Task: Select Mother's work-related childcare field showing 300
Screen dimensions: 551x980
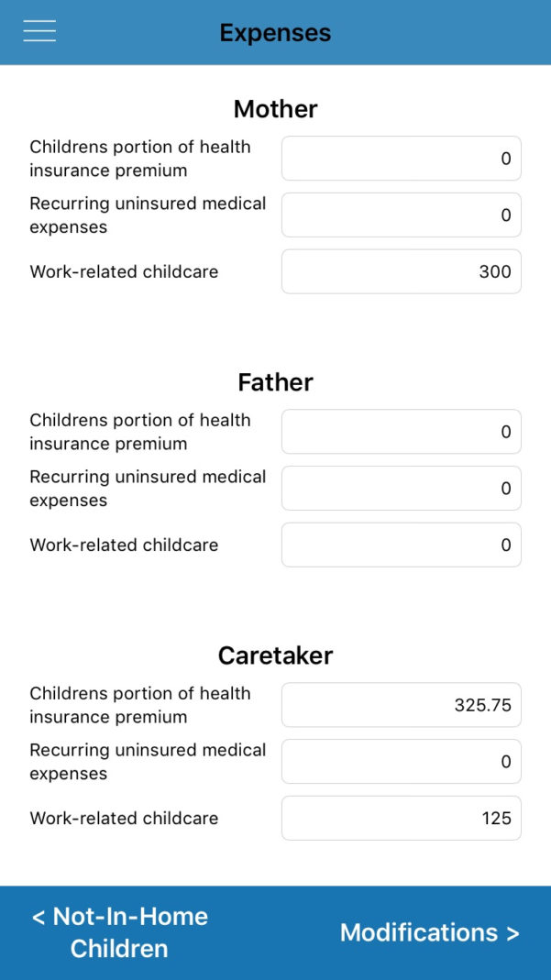Action: (401, 271)
